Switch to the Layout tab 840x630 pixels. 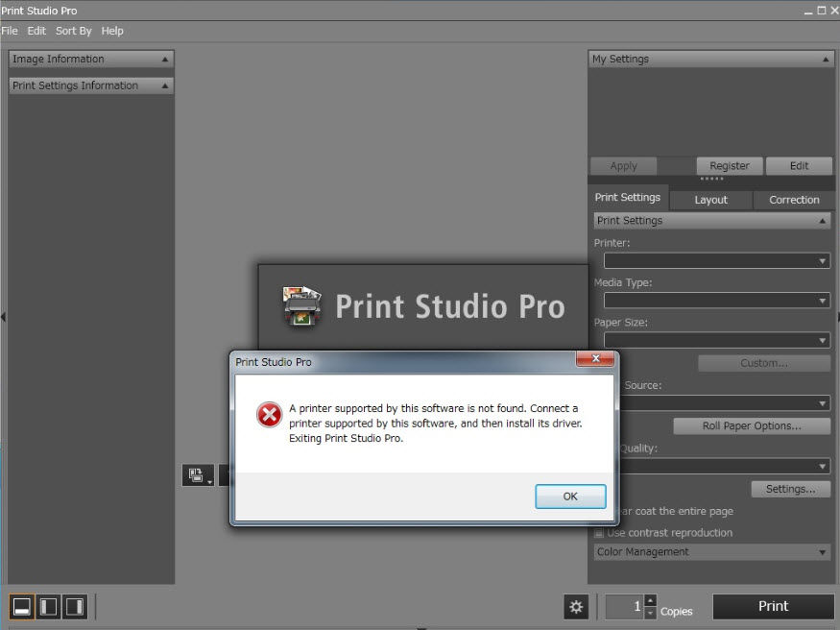click(x=710, y=200)
